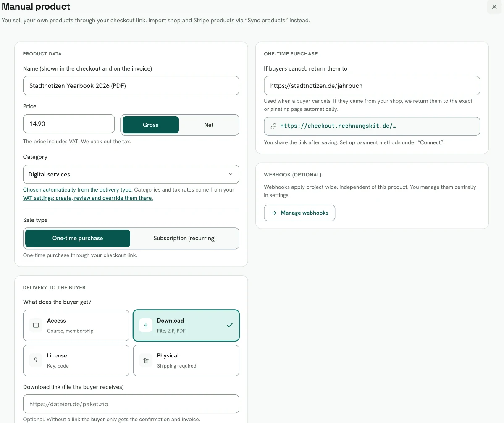Open the Category dropdown
Image resolution: width=504 pixels, height=423 pixels.
pyautogui.click(x=131, y=174)
